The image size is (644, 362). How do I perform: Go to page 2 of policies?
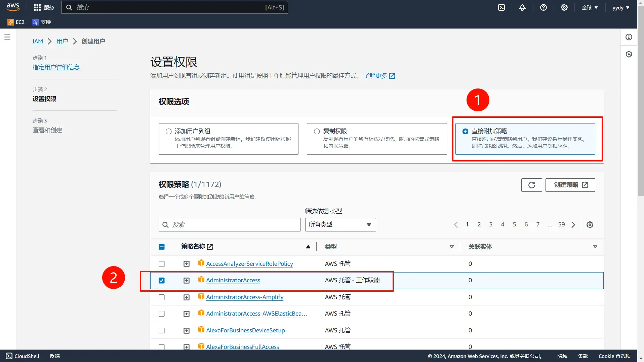coord(479,224)
